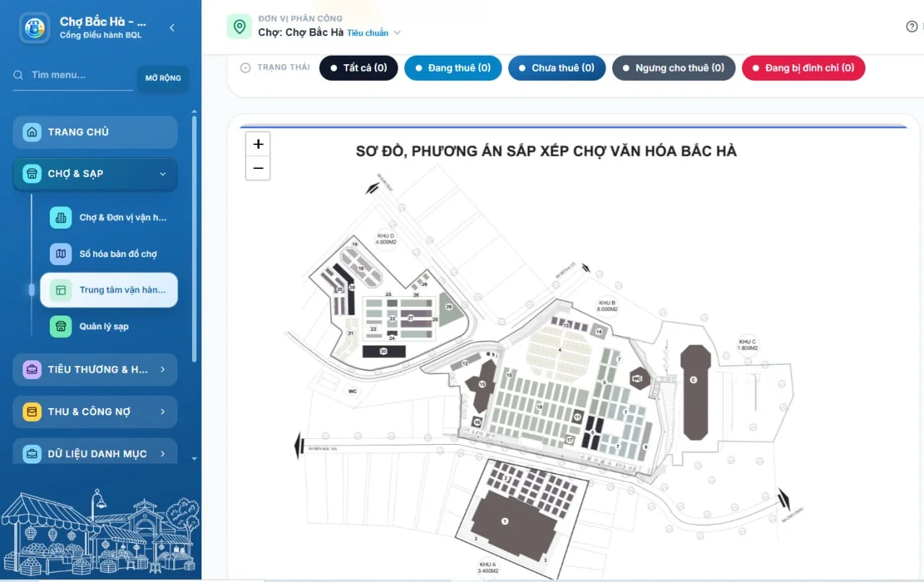Zoom out the map with minus button
The width and height of the screenshot is (924, 582).
(x=258, y=168)
